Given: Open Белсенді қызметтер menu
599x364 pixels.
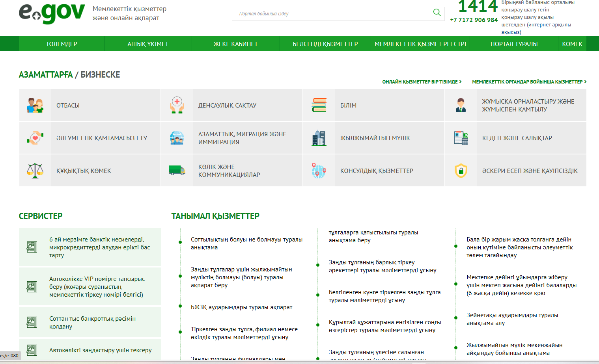Looking at the screenshot, I should point(325,44).
